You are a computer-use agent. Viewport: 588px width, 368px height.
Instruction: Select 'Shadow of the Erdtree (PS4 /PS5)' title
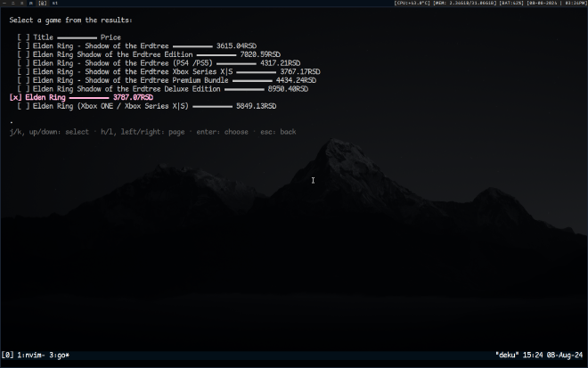(x=149, y=63)
